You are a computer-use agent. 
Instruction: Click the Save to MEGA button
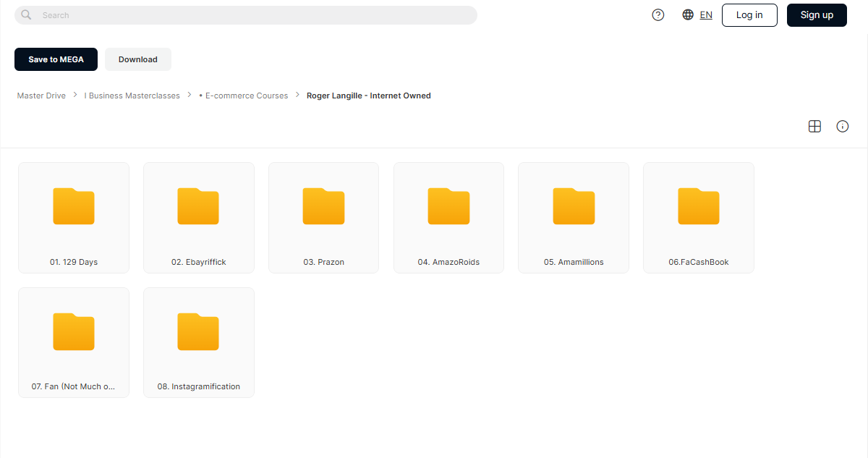click(56, 59)
